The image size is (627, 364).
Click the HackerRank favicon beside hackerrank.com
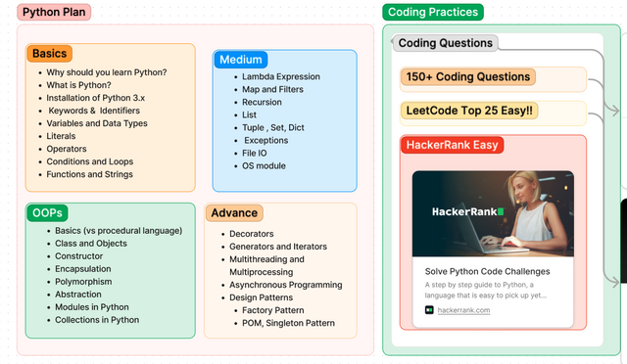(x=429, y=310)
